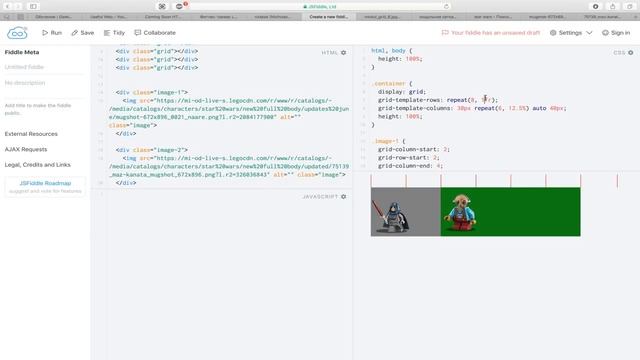Click '.container {' selector line
The image size is (640, 360).
392,84
